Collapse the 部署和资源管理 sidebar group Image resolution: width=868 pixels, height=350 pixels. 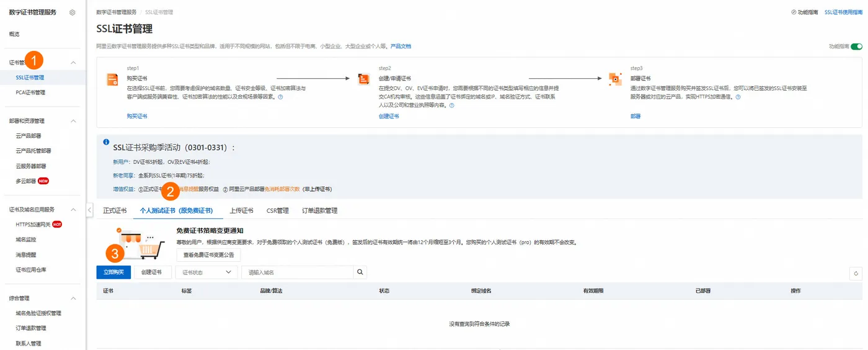click(73, 121)
